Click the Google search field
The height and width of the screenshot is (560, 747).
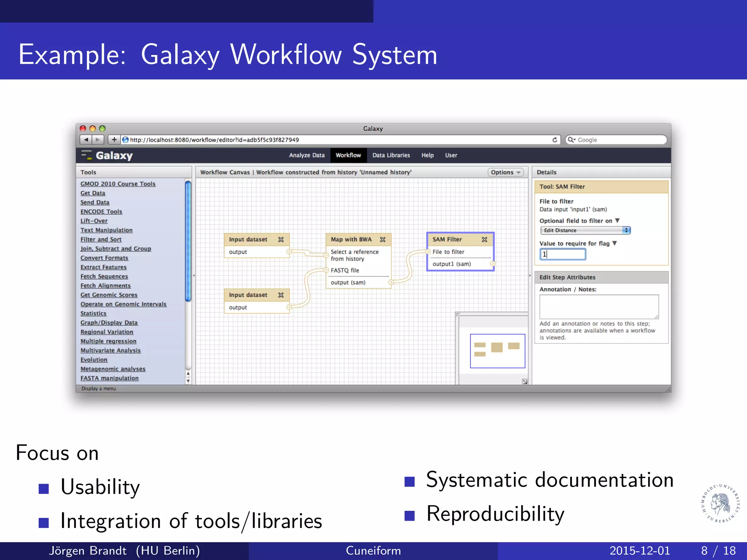[616, 140]
